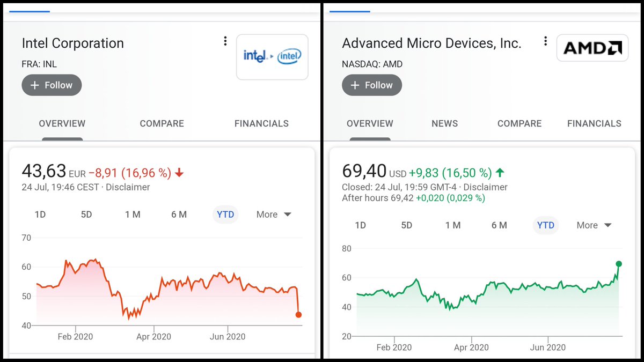Viewport: 644px width, 362px height.
Task: Click the −8,91 (16,96 %) change value
Action: (130, 173)
